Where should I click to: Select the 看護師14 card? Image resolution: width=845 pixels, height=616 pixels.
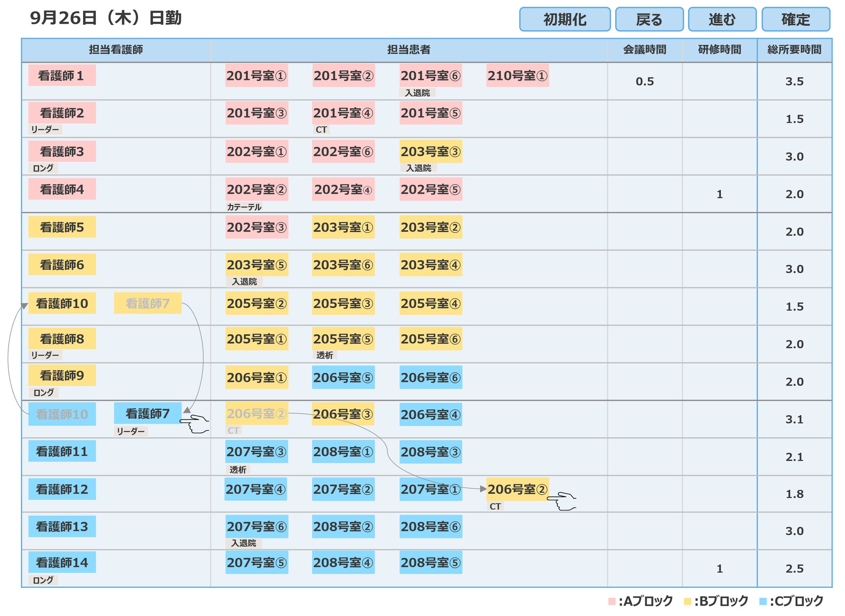[x=62, y=562]
